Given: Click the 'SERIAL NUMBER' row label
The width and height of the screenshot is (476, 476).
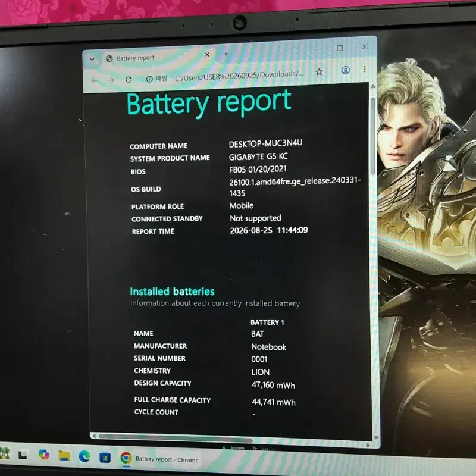Looking at the screenshot, I should tap(159, 358).
